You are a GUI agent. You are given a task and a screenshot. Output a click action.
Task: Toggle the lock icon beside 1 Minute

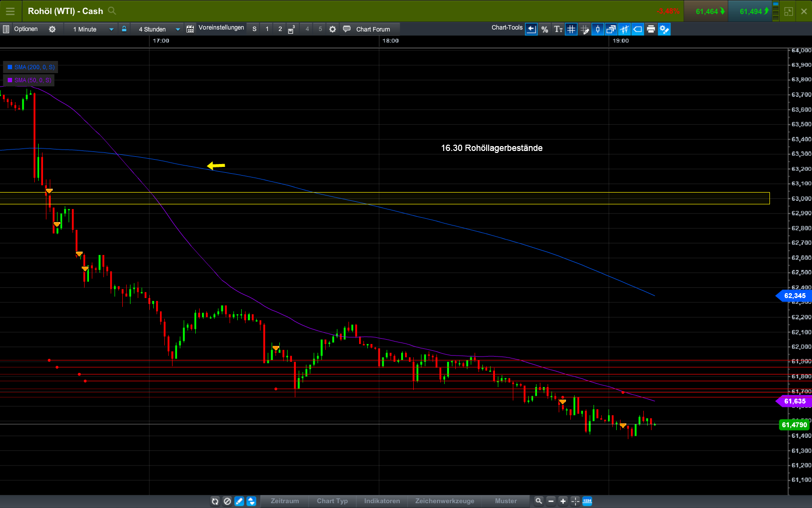[x=124, y=29]
